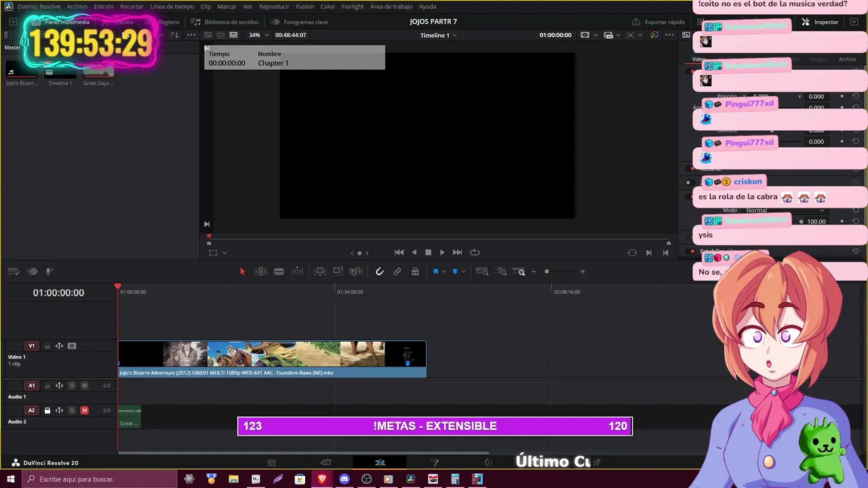Solo the Audio 1 track
Viewport: 868px width, 488px height.
72,386
